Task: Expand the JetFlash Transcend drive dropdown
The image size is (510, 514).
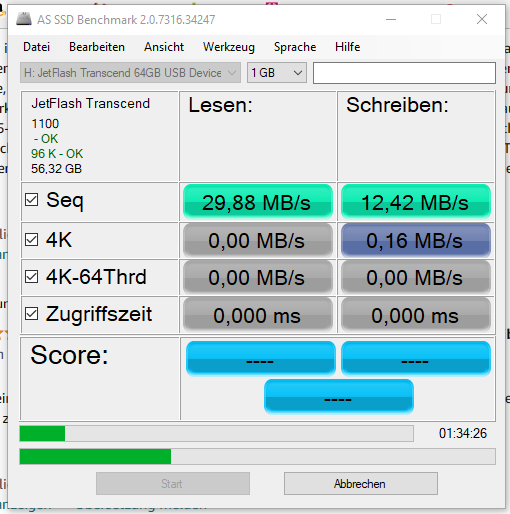Action: coord(130,73)
